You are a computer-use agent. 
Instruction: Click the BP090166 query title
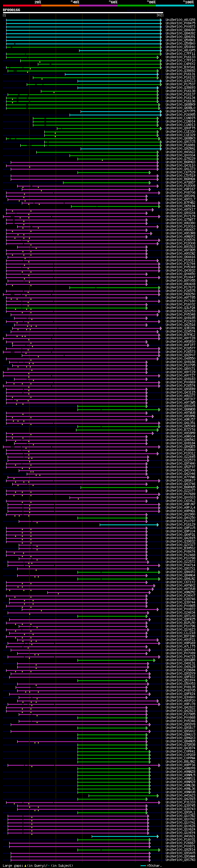(11, 10)
